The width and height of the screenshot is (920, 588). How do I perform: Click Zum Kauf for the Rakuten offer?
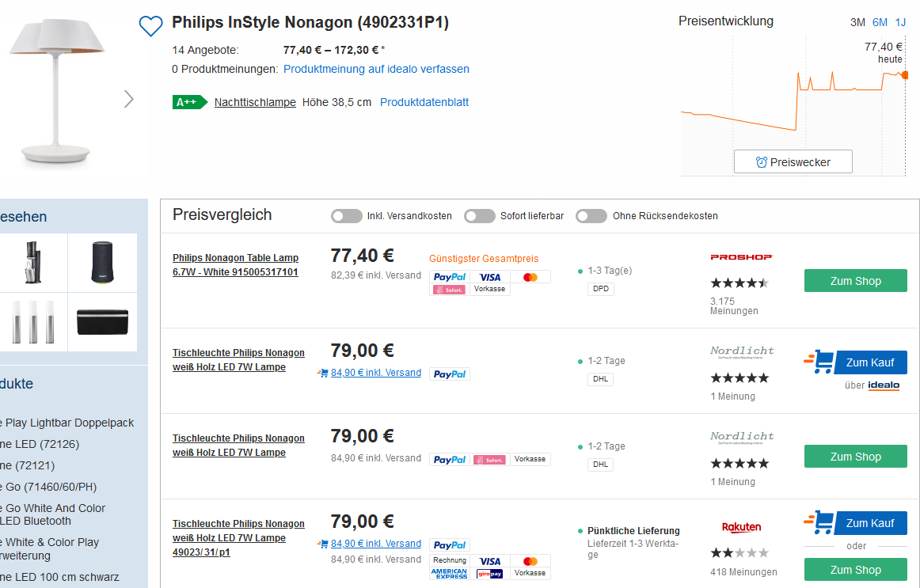coord(869,523)
